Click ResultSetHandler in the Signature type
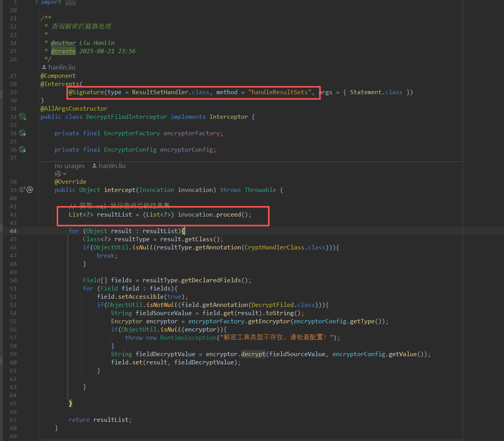Viewport: 504px width, 441px height. [160, 92]
